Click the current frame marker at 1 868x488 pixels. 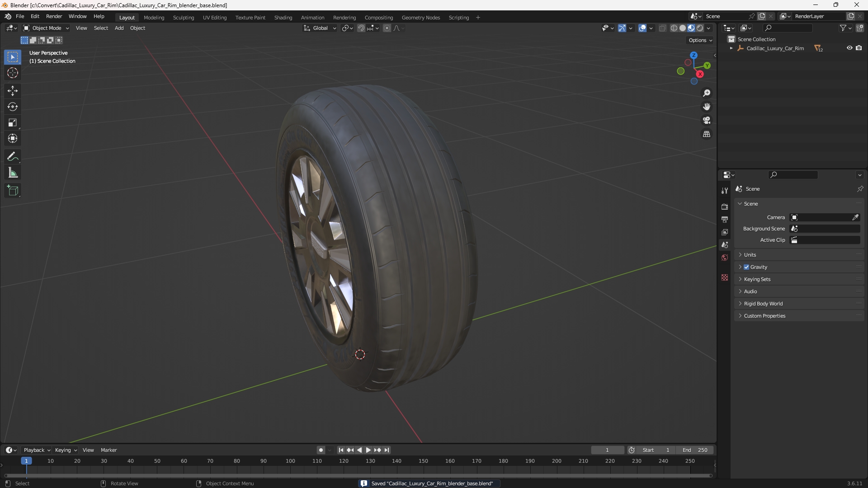pos(26,461)
